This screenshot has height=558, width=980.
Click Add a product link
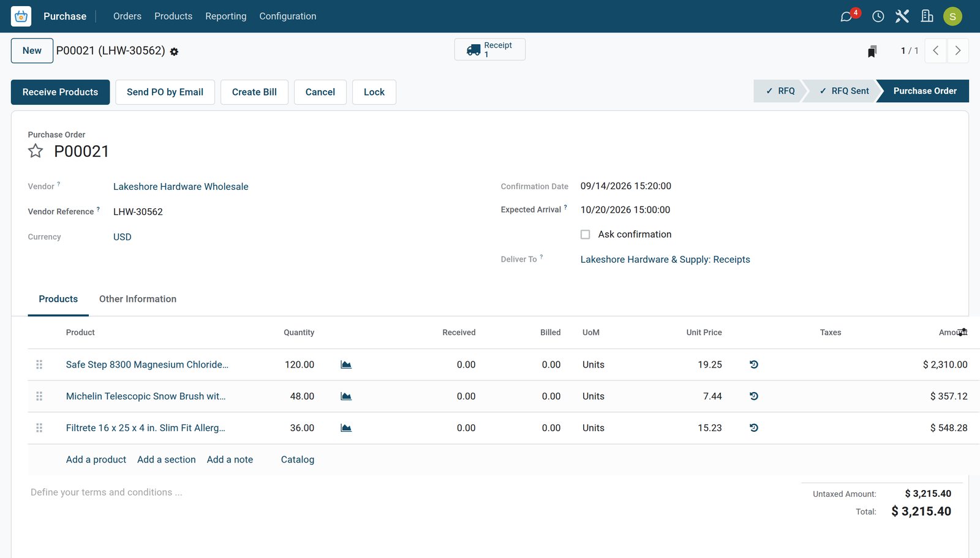(x=96, y=459)
